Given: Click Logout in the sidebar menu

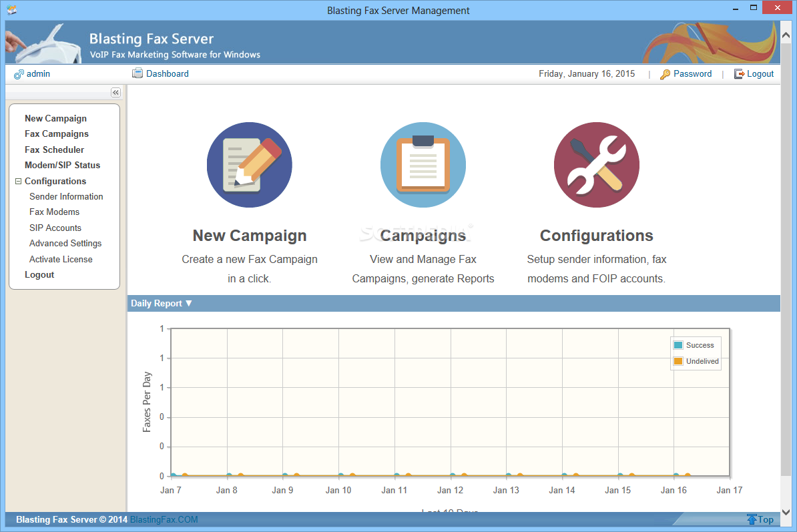Looking at the screenshot, I should tap(39, 275).
